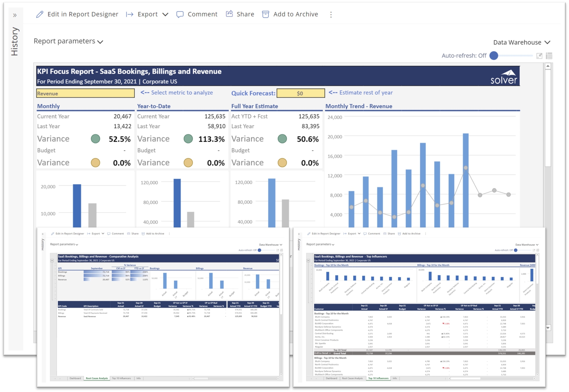Toggle Auto-refresh in Top Influencers window

(516, 250)
